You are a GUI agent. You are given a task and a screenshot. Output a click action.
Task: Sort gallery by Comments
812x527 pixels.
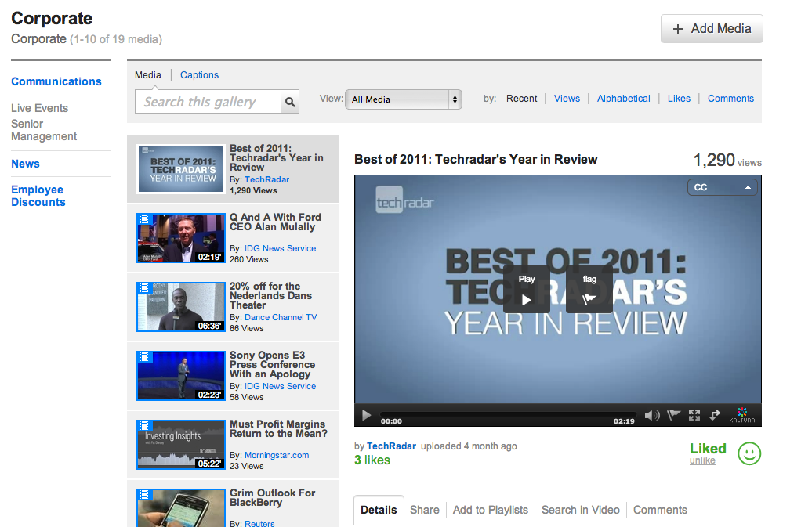(x=730, y=99)
